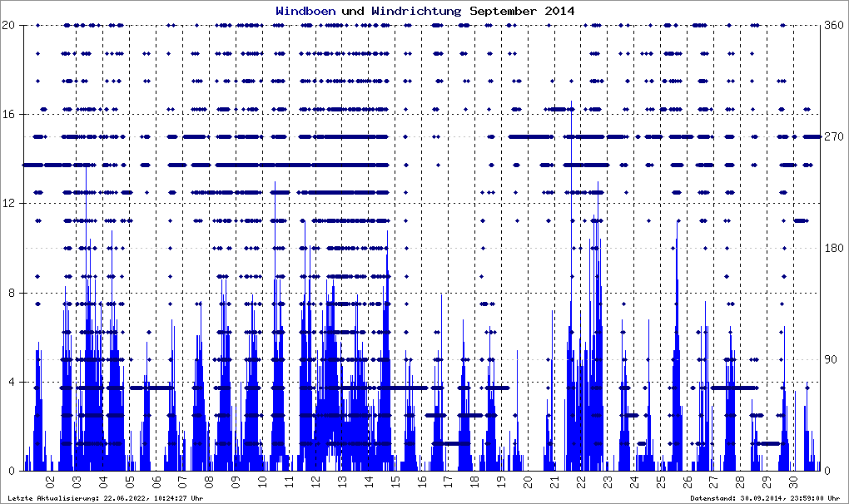Click the x-axis day label '06'

(x=156, y=482)
